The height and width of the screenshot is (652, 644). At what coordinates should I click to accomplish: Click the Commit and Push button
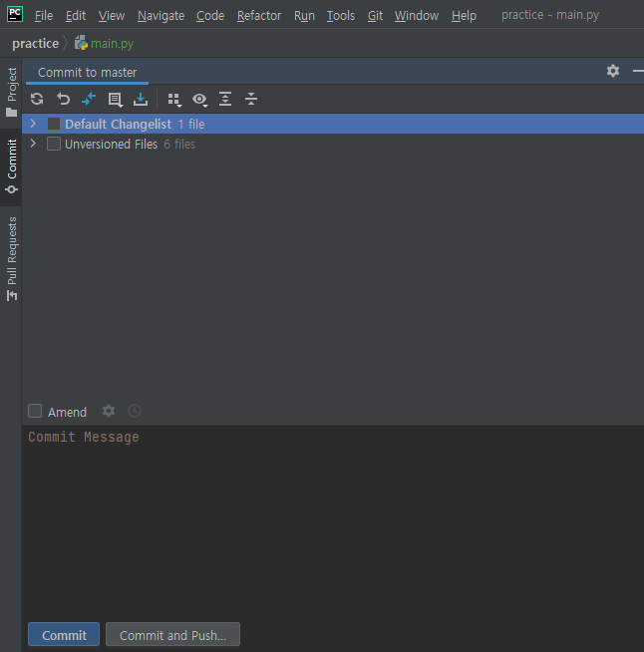(172, 634)
